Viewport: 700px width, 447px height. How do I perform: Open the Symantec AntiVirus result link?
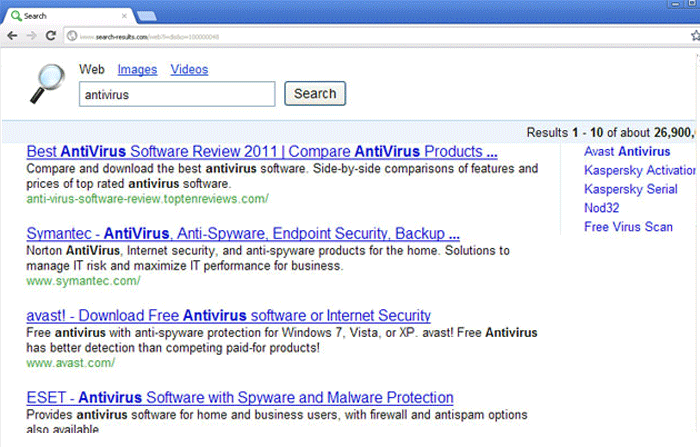(243, 234)
